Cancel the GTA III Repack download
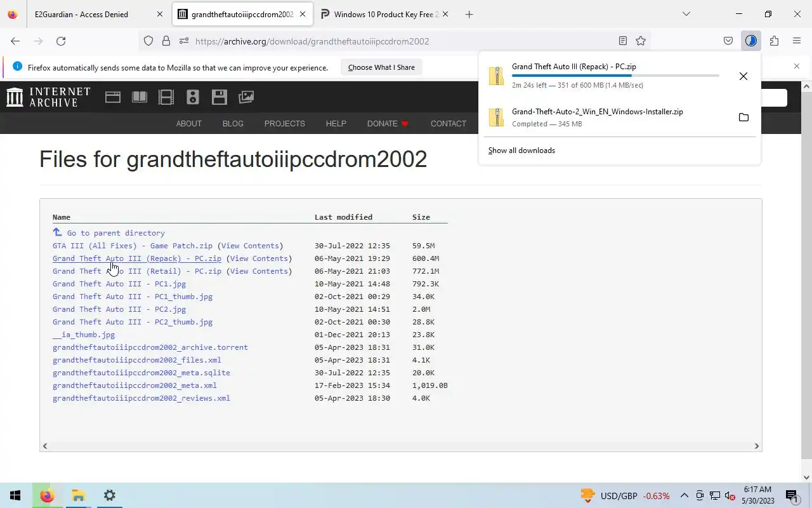The width and height of the screenshot is (812, 508). (x=743, y=76)
